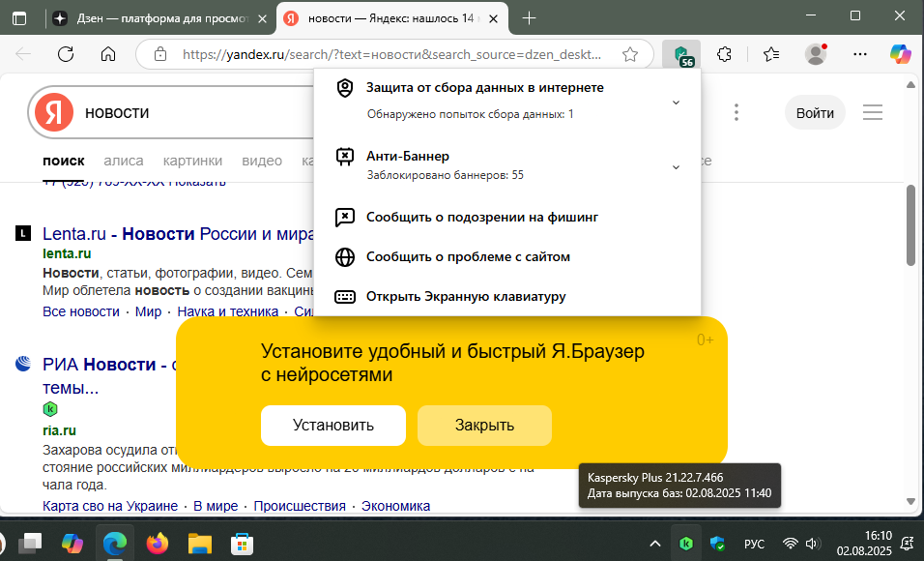
Task: Open the browser Extensions puzzle icon
Action: 724,55
